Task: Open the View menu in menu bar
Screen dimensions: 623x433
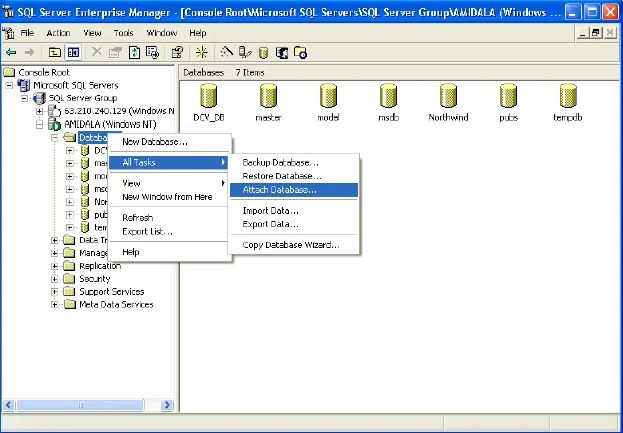Action: [92, 33]
